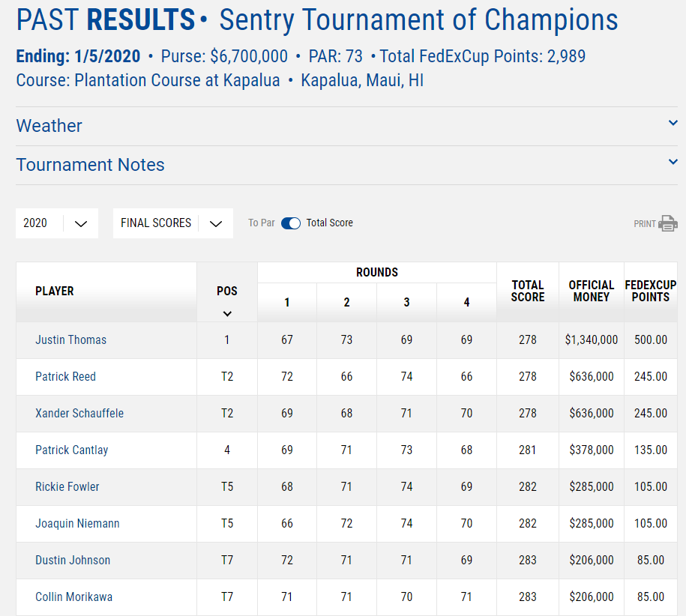Open the FINAL SCORES dropdown

173,223
